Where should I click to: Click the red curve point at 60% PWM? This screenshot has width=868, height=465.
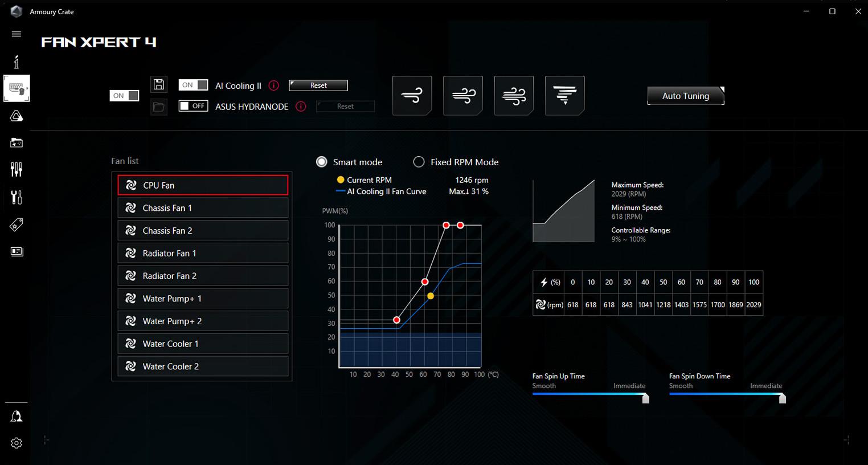coord(425,282)
